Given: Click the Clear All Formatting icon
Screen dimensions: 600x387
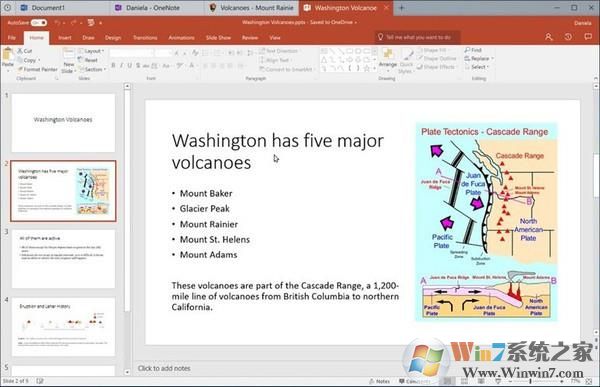Looking at the screenshot, I should (195, 53).
